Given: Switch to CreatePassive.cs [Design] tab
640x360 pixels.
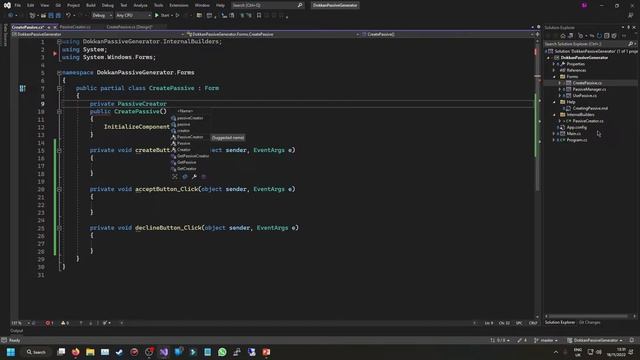Looking at the screenshot, I should [129, 27].
